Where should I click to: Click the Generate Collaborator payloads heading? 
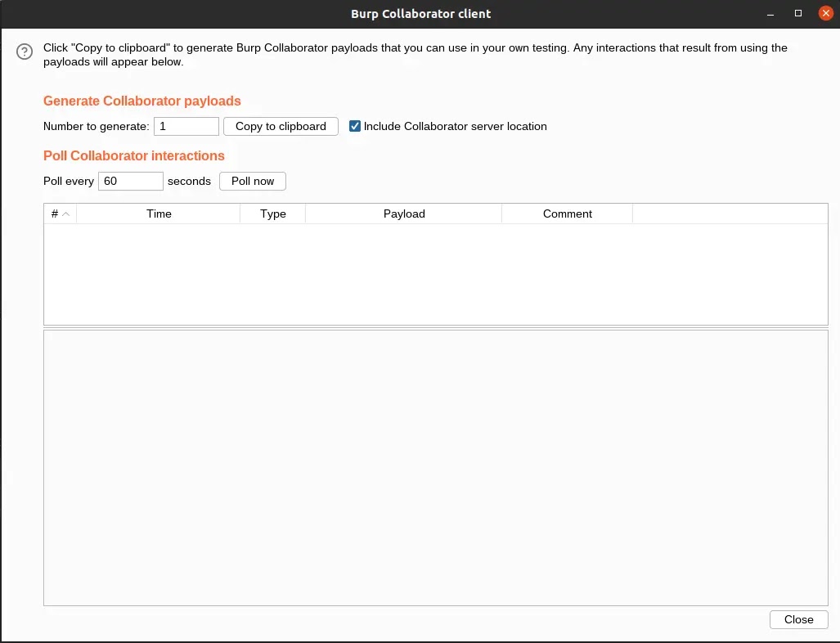tap(142, 101)
